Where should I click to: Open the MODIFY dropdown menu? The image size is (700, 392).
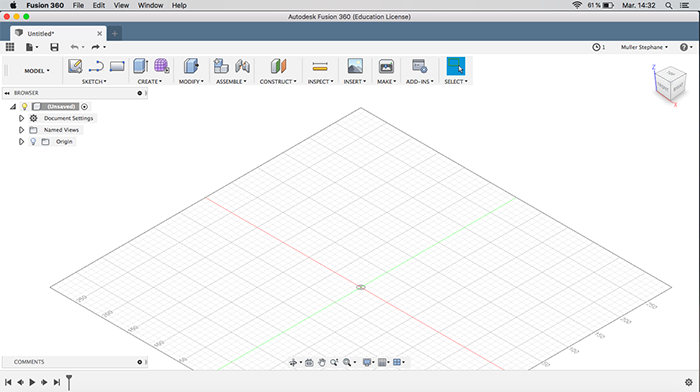point(191,82)
